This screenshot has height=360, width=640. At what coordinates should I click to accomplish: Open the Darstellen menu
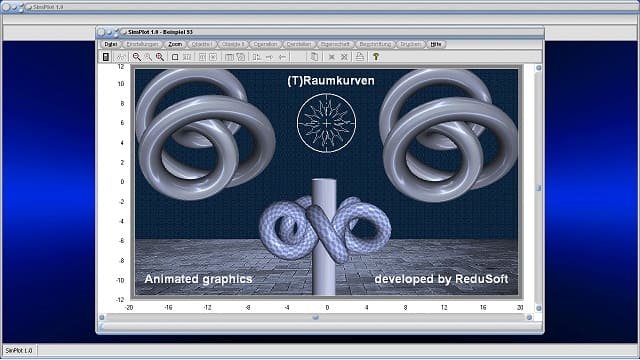(x=299, y=44)
